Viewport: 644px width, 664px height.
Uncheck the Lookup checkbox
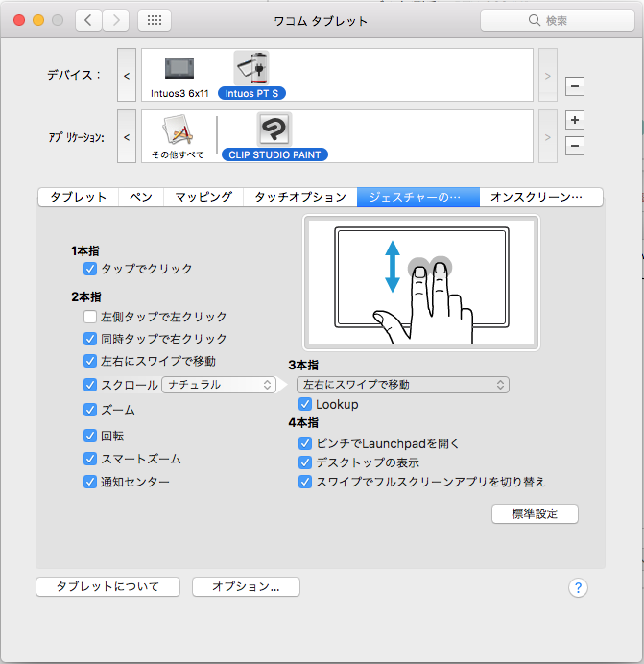(x=305, y=405)
